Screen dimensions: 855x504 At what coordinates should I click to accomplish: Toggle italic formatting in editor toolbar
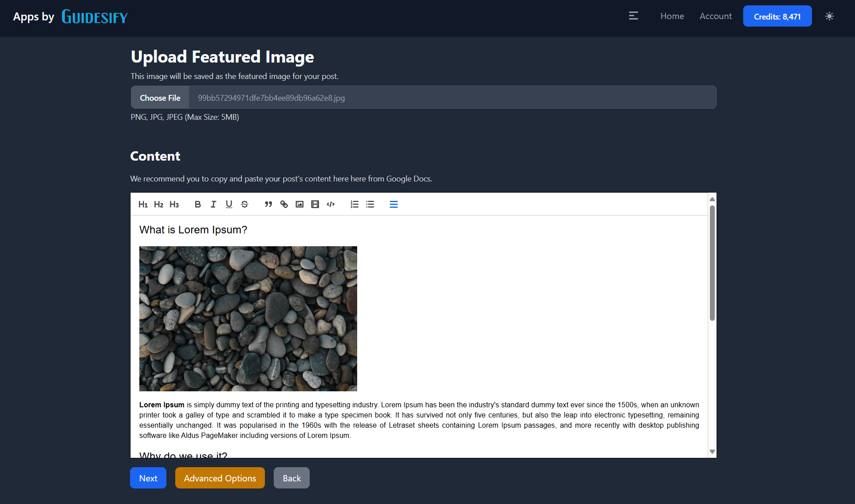(213, 205)
